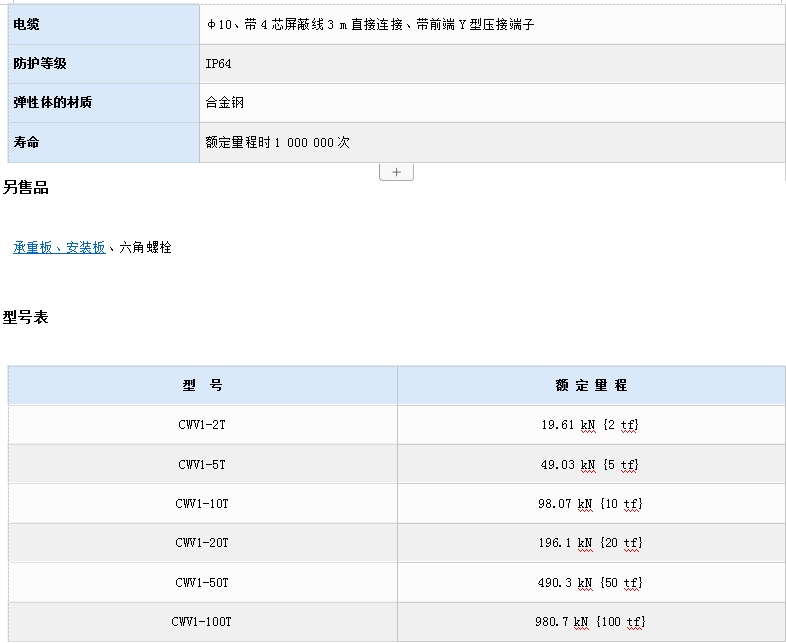The width and height of the screenshot is (786, 643).
Task: Click the CWV1-2T model cell
Action: pyautogui.click(x=203, y=425)
